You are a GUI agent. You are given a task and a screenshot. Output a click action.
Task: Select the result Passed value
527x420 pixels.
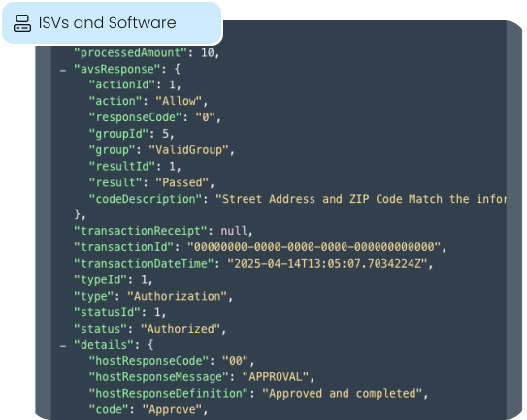pyautogui.click(x=181, y=182)
